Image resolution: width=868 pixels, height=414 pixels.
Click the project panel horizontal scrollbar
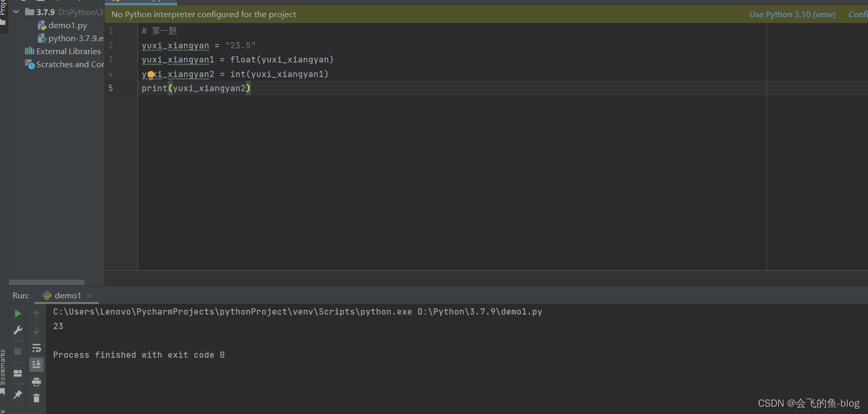point(46,282)
